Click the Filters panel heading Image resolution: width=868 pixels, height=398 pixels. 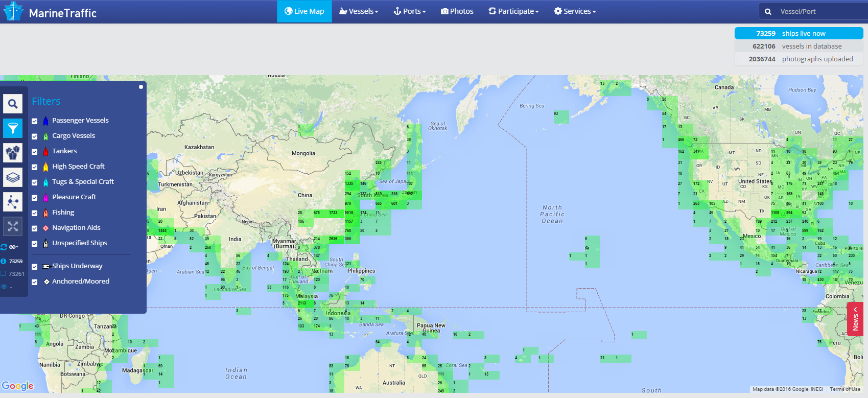click(46, 101)
